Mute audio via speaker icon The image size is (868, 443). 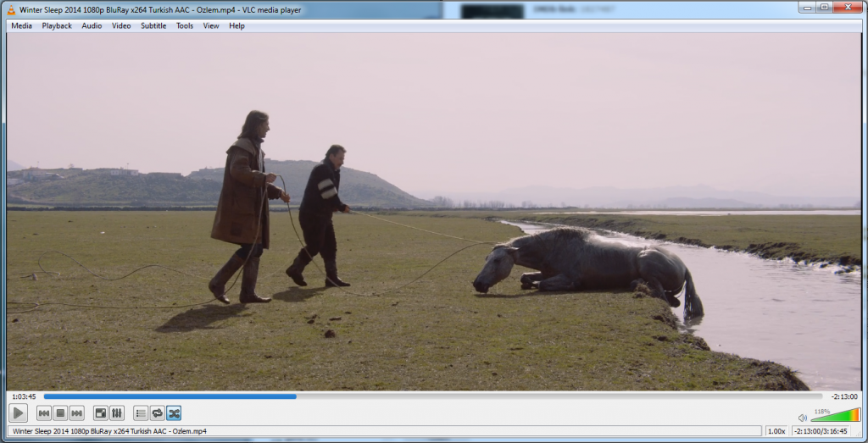click(x=802, y=418)
